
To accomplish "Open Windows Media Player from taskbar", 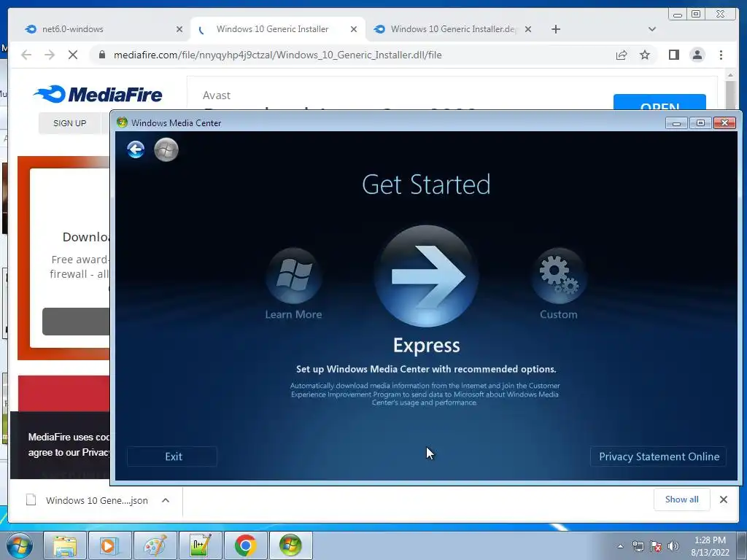I will point(109,545).
